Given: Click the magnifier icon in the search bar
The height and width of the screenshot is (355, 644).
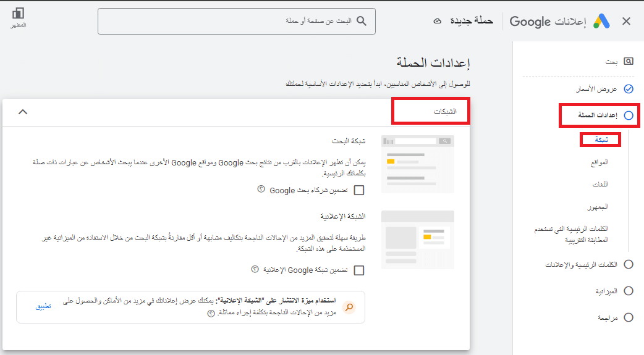Looking at the screenshot, I should point(362,21).
